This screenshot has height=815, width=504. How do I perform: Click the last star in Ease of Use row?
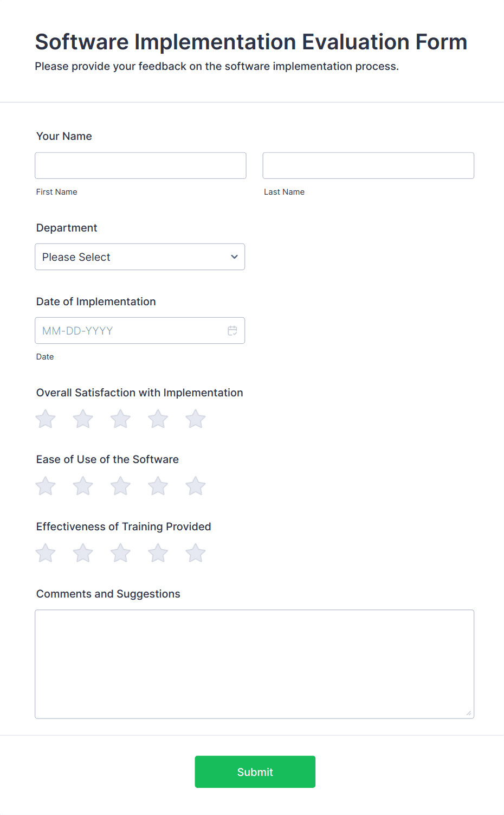pos(195,486)
